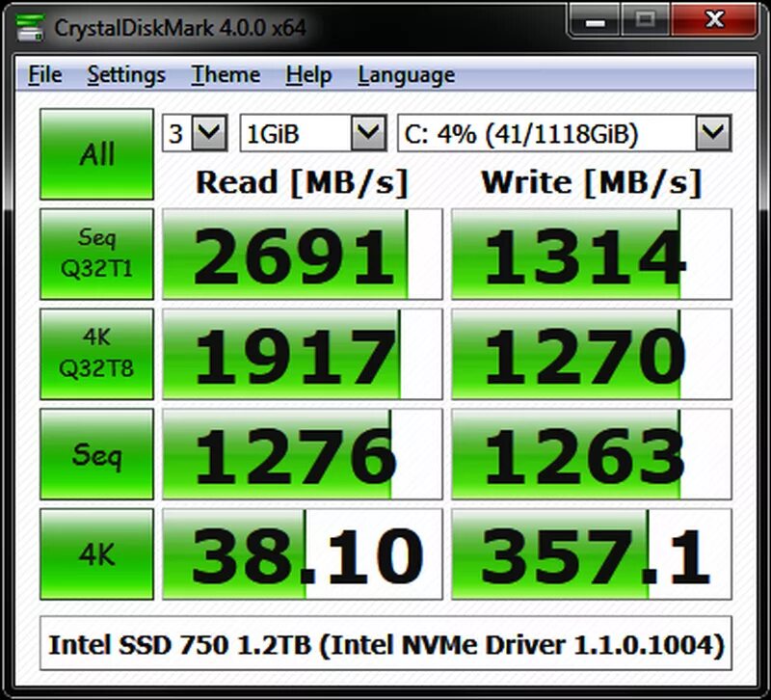Click the 4K Q32T8 write result 1270
Image resolution: width=771 pixels, height=700 pixels.
(592, 354)
